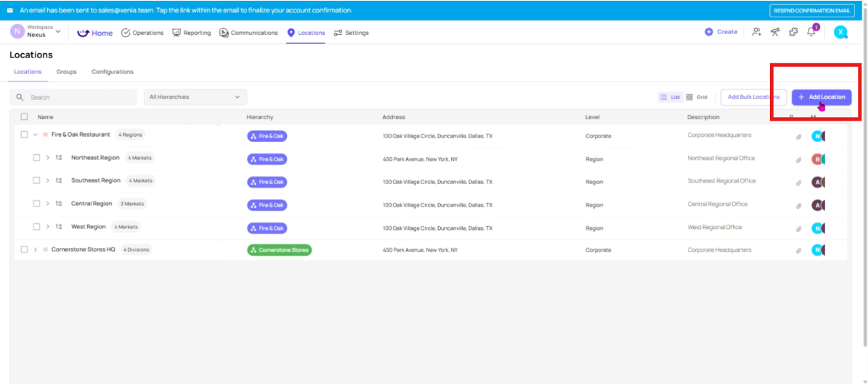868x384 pixels.
Task: Click the telescope icon in header
Action: (775, 32)
